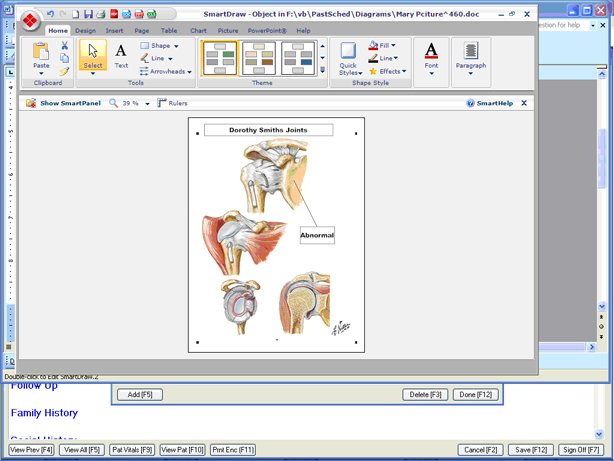
Task: Choose the Text tool
Action: coord(121,56)
